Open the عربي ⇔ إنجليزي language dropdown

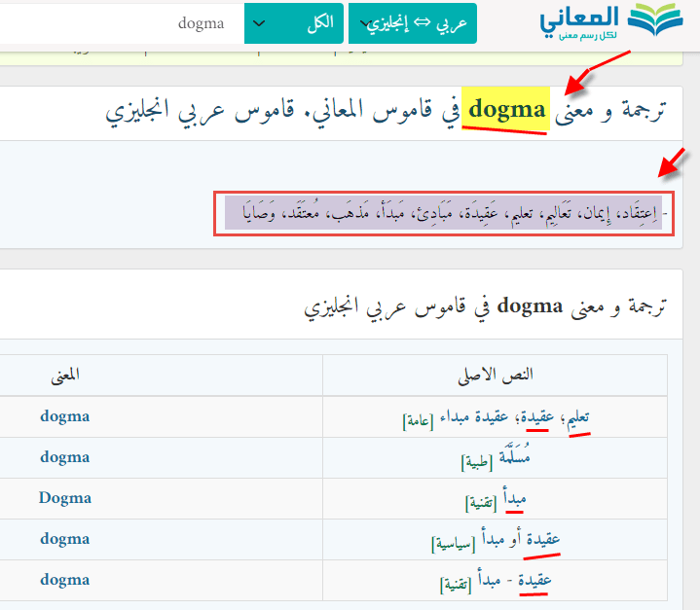coord(412,21)
